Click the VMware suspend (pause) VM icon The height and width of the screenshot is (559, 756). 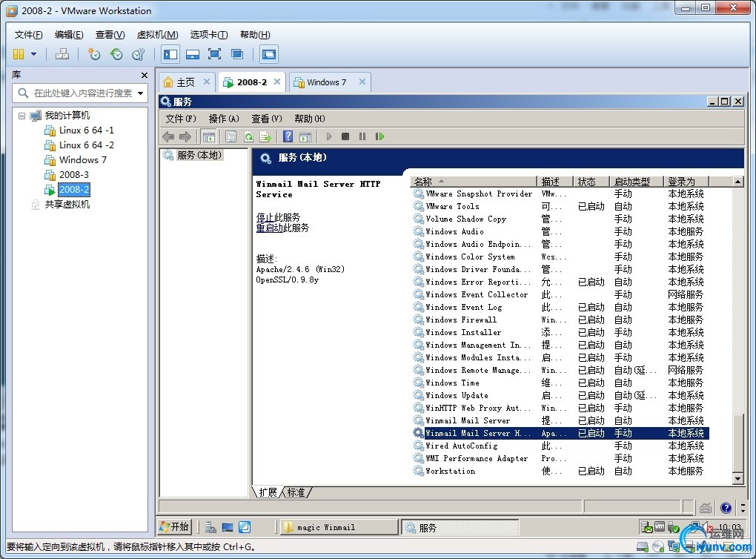[x=19, y=54]
